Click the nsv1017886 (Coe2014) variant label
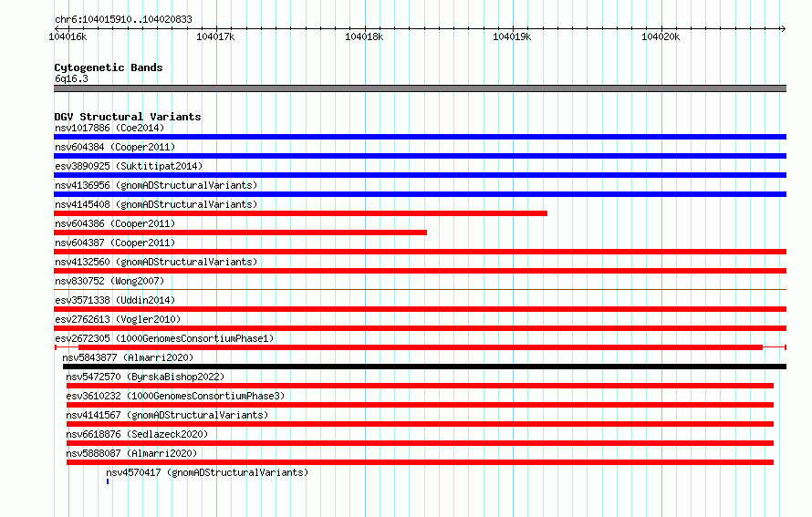The width and height of the screenshot is (812, 517). point(109,128)
